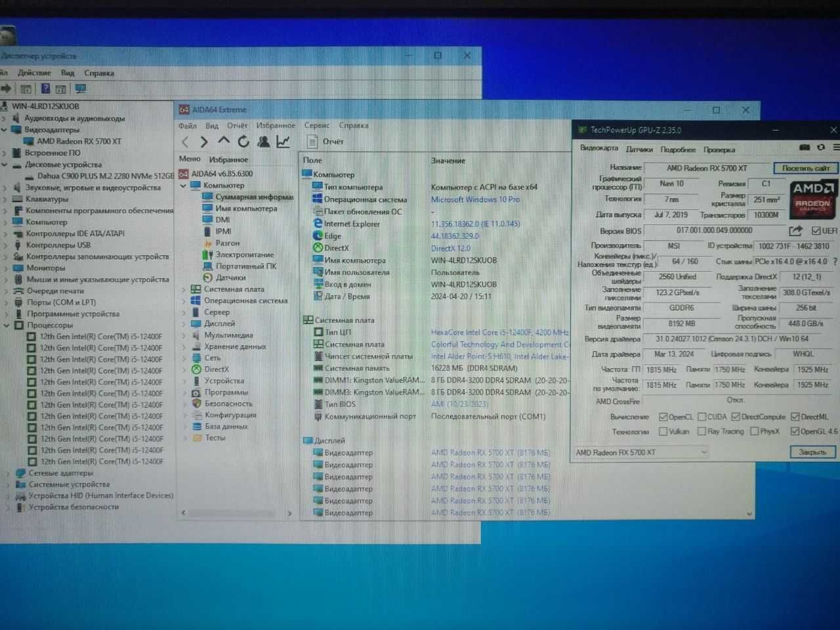Image resolution: width=840 pixels, height=630 pixels.
Task: Select AMD Radeon RX 5700 XT in Device Manager
Action: (79, 141)
